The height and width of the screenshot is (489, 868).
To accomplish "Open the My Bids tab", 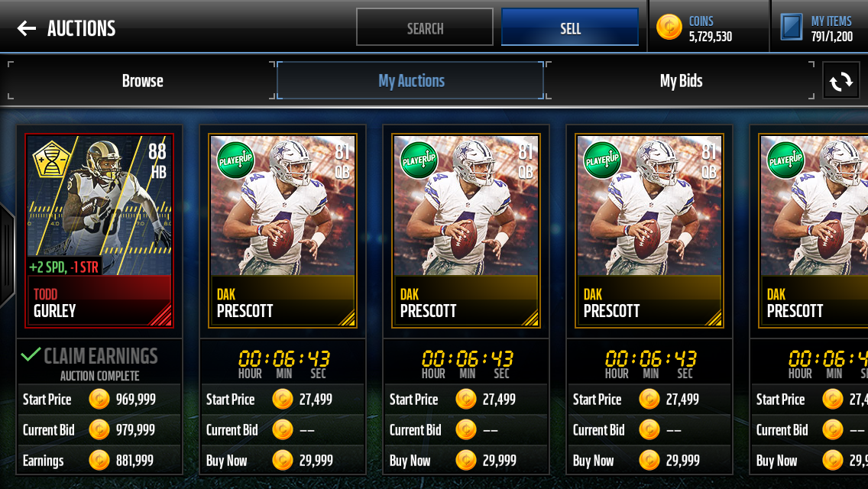I will click(x=680, y=81).
